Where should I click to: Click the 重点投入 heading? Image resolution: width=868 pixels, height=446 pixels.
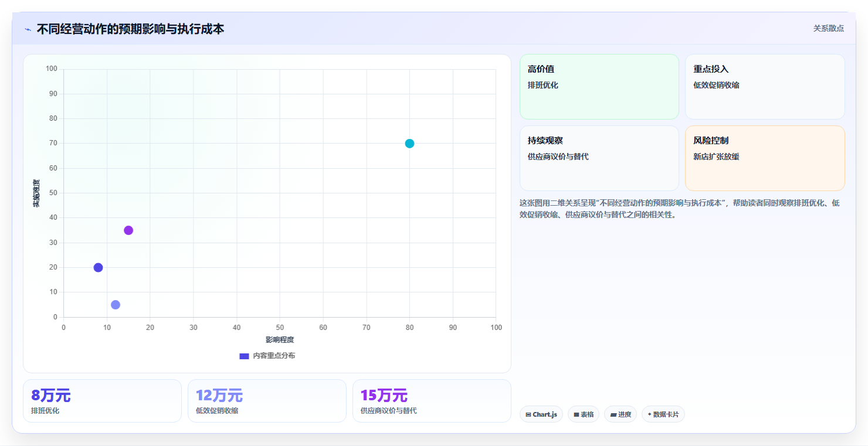711,69
